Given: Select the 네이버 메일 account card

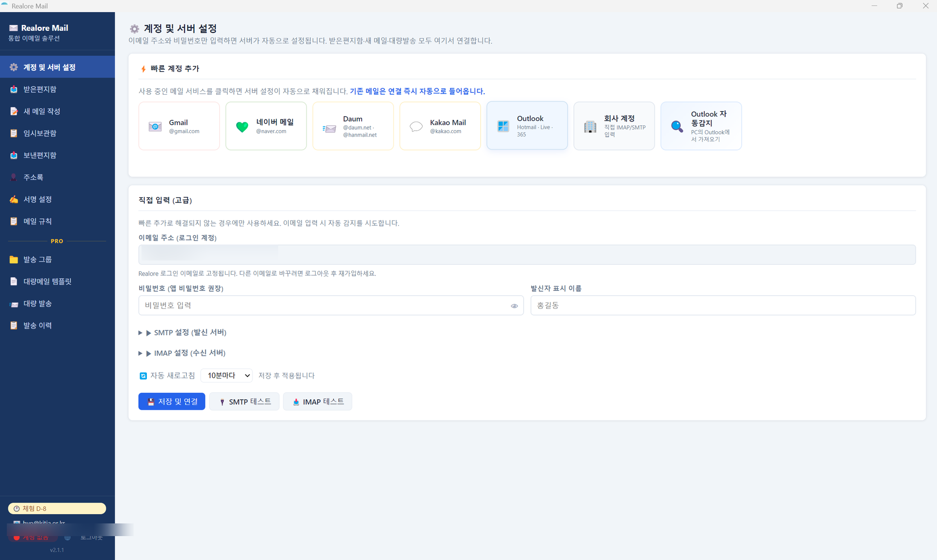Looking at the screenshot, I should [x=266, y=126].
